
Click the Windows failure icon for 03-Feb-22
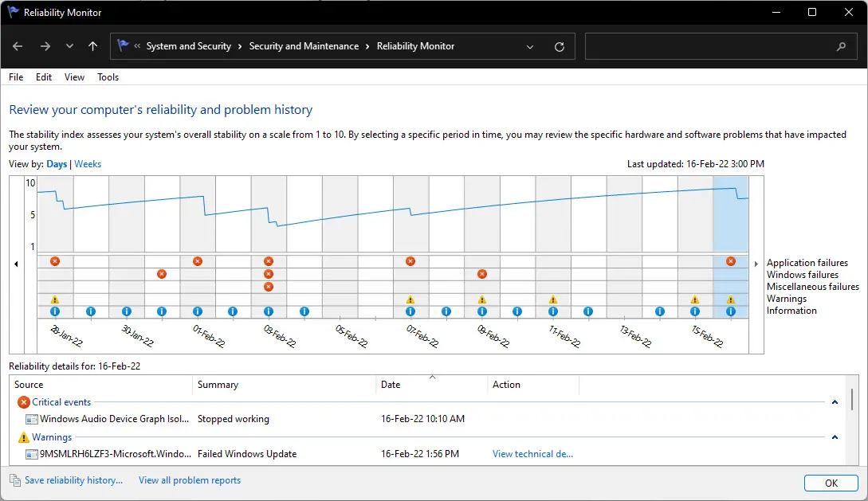[269, 274]
